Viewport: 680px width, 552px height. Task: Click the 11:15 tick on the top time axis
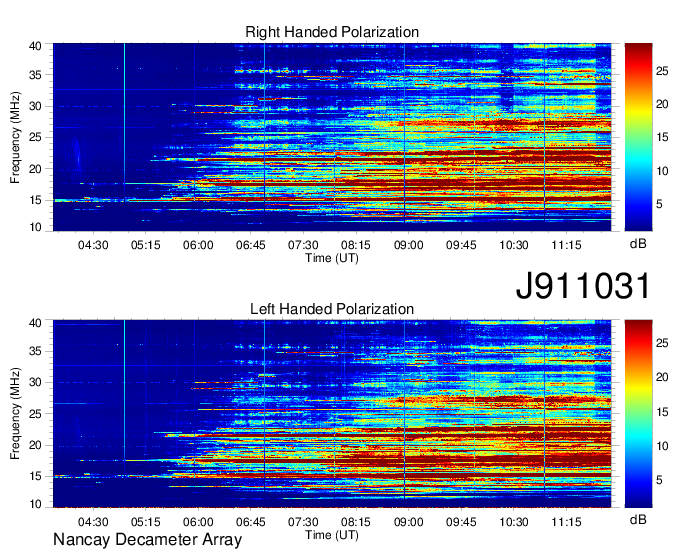(566, 245)
